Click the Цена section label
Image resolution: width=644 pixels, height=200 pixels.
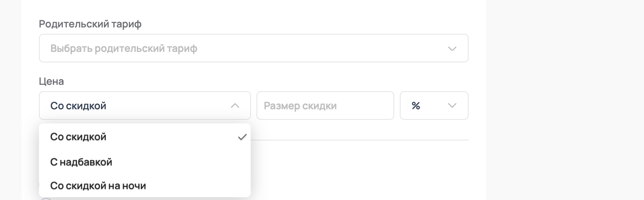tap(51, 81)
